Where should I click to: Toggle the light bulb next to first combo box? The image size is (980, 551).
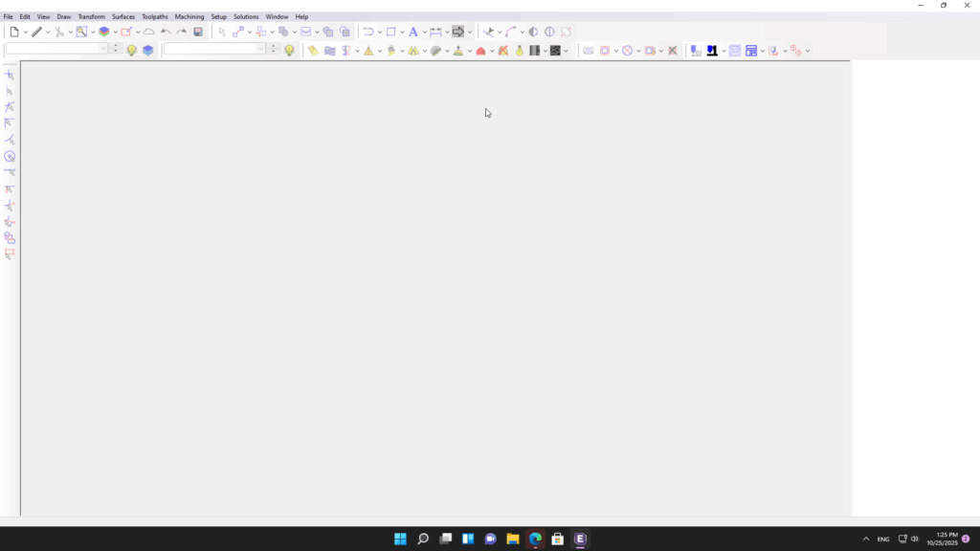(x=132, y=50)
